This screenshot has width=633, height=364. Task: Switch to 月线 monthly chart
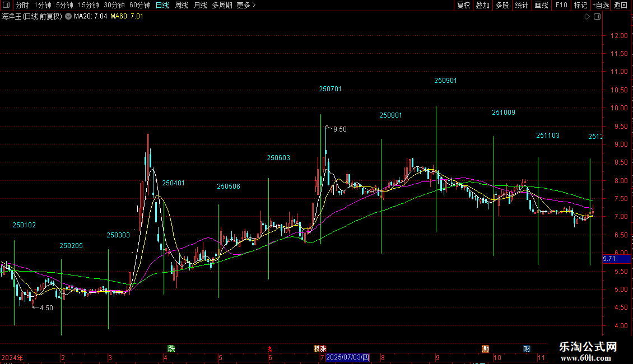200,5
